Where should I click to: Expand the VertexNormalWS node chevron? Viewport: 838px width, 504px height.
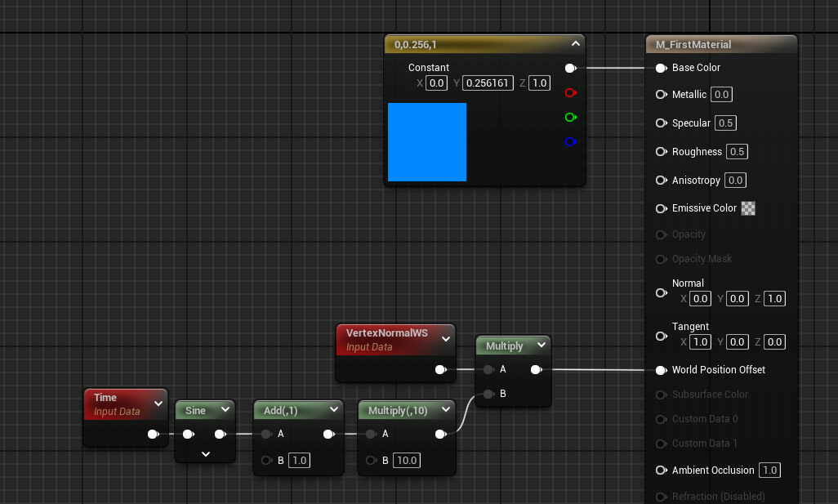click(x=446, y=339)
